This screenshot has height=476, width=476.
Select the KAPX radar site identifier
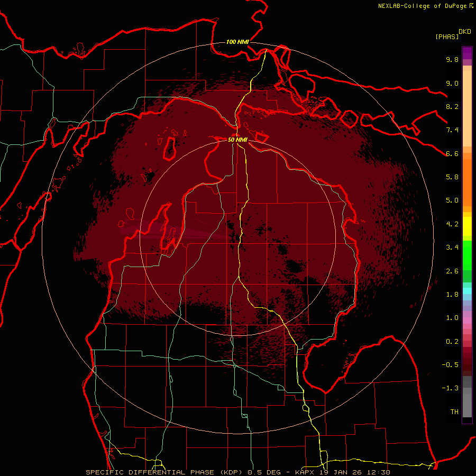coord(305,472)
